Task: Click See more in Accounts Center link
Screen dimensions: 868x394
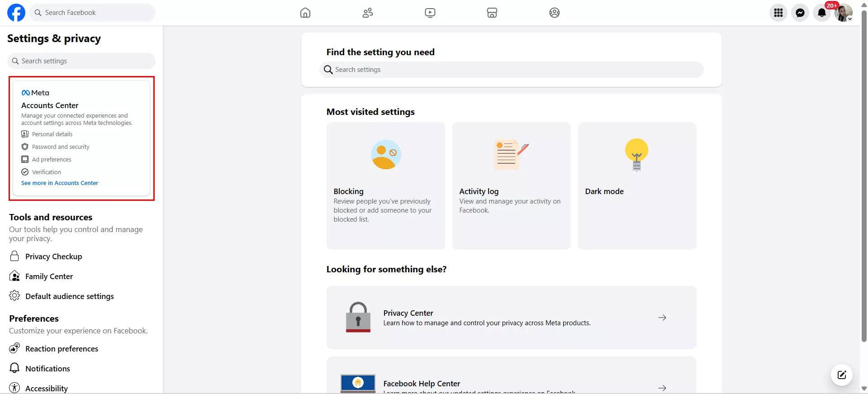Action: (60, 183)
